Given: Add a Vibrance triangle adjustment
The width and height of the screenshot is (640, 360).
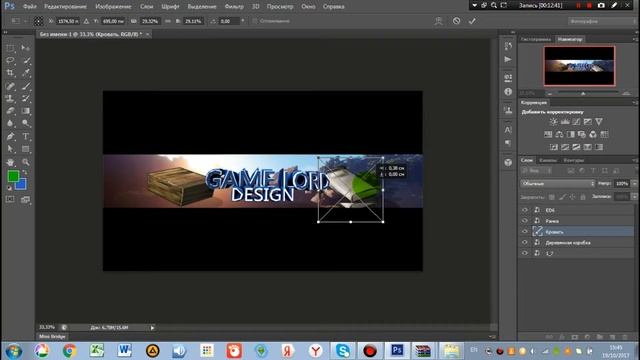Looking at the screenshot, I should coord(599,122).
